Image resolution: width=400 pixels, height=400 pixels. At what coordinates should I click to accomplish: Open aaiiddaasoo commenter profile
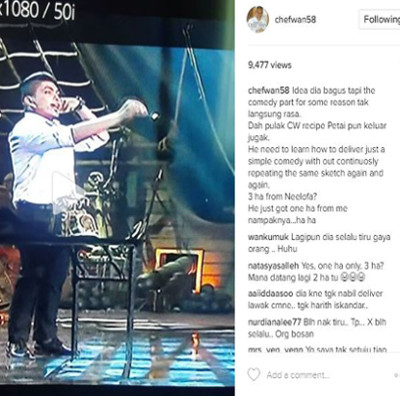coord(270,294)
